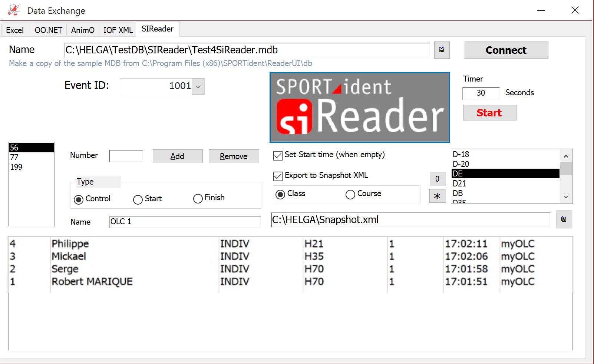
Task: Select class D-18 in the list
Action: (x=505, y=154)
